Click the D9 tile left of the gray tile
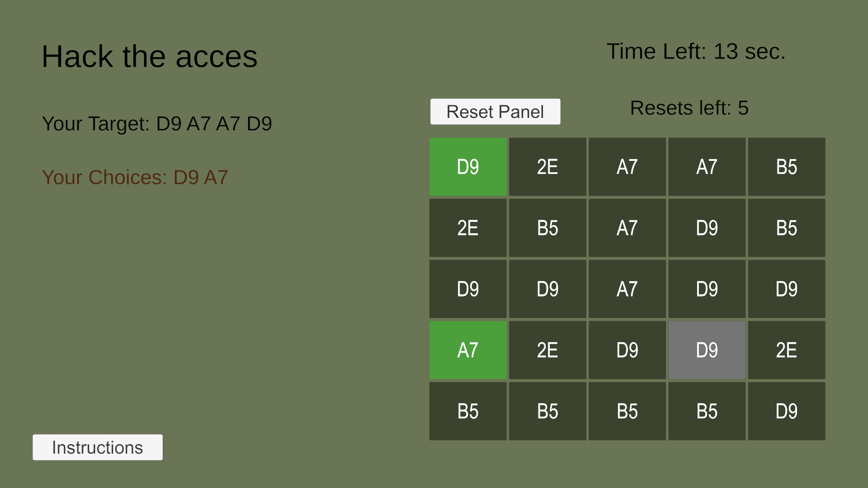 point(627,350)
